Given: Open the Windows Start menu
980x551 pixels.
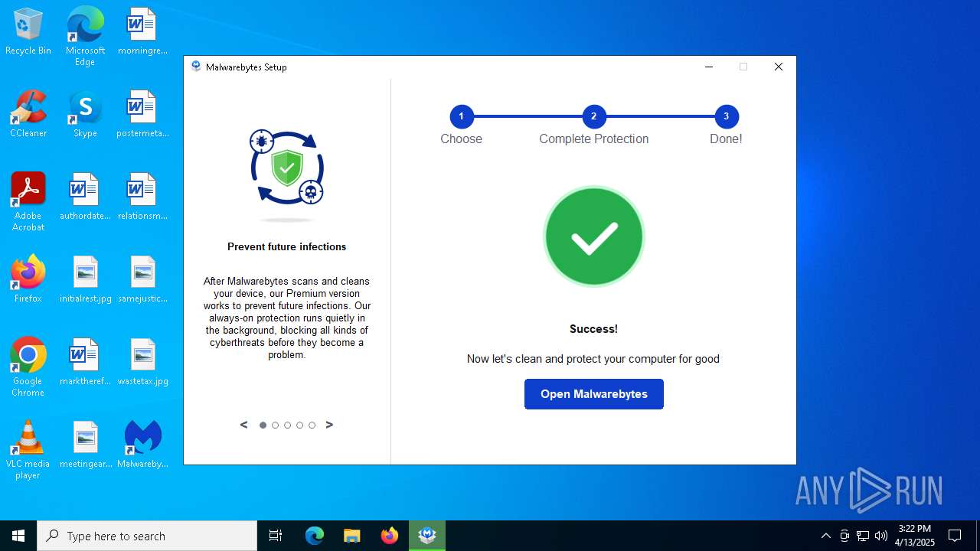Looking at the screenshot, I should coord(18,536).
